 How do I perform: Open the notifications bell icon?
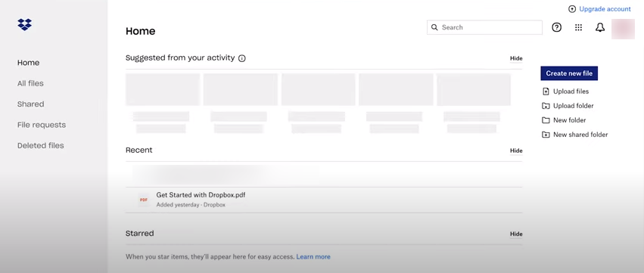tap(600, 27)
